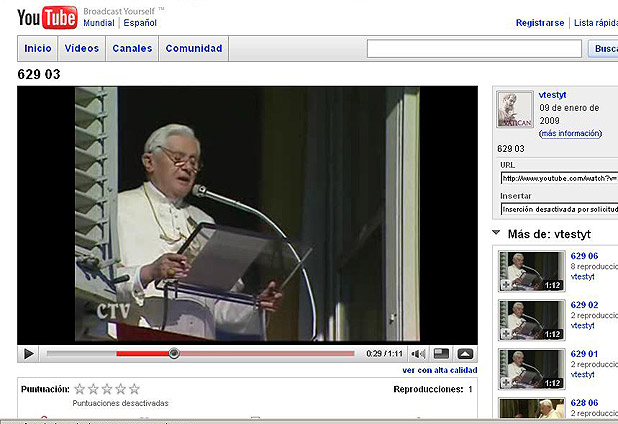618x424 pixels.
Task: Open the Mundial region selector
Action: [x=98, y=23]
